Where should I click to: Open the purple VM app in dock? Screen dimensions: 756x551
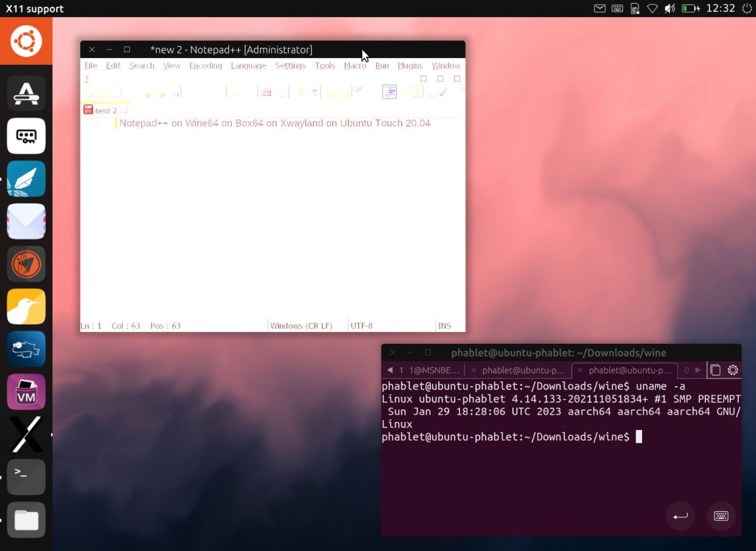coord(26,392)
